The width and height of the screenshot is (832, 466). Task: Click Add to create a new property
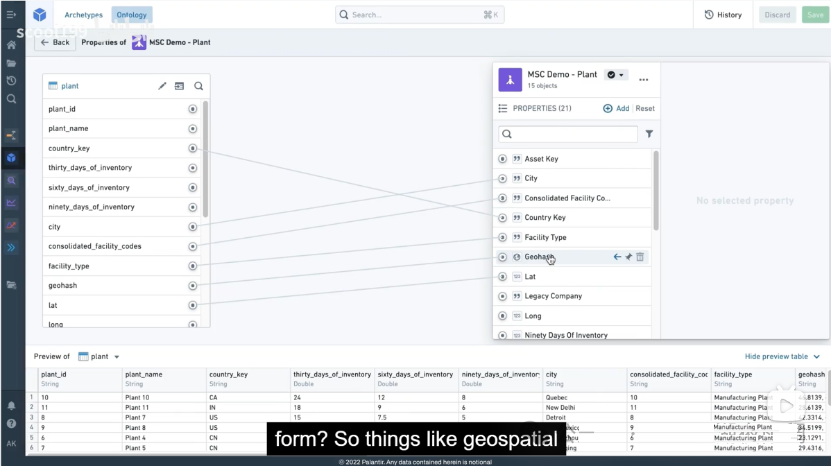[616, 109]
